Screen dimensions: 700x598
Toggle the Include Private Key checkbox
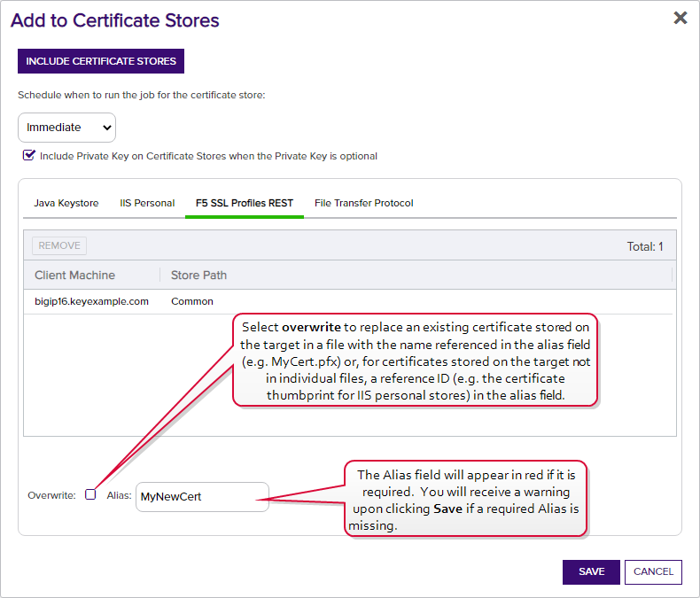click(x=29, y=155)
